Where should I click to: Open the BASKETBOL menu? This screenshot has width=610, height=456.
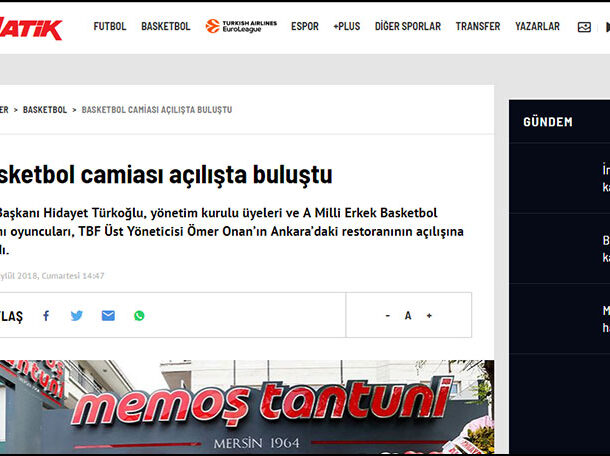click(165, 27)
